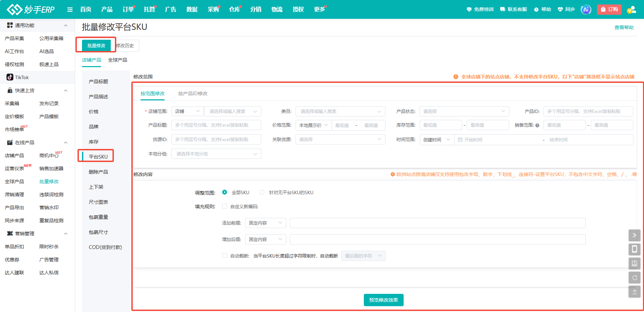Click the 同步 sync icon
644x312 pixels.
(x=566, y=9)
